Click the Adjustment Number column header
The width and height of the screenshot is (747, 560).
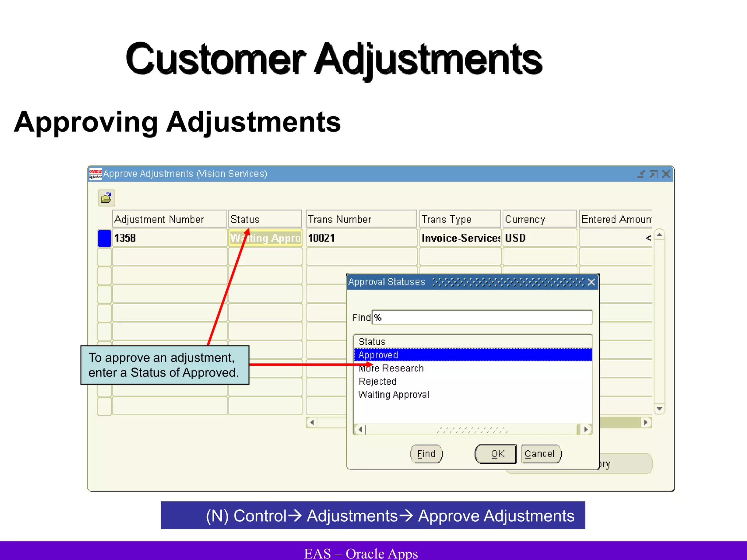(170, 219)
